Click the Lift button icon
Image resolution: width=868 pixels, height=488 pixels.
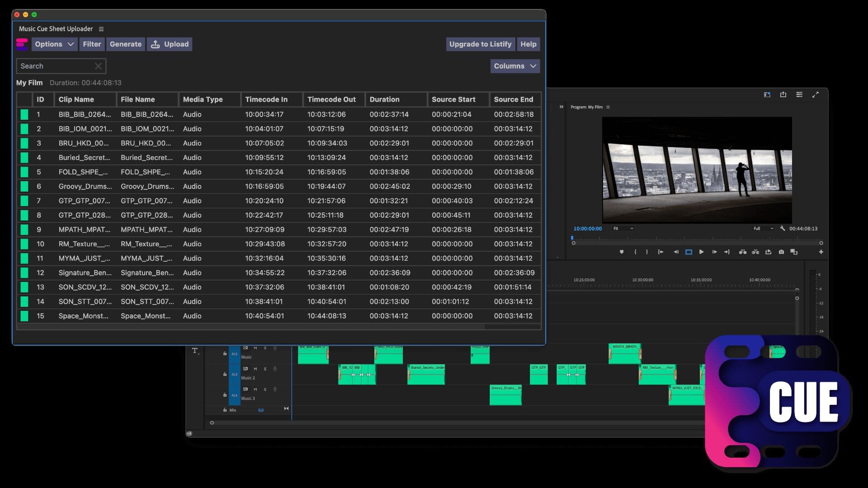[x=742, y=252]
